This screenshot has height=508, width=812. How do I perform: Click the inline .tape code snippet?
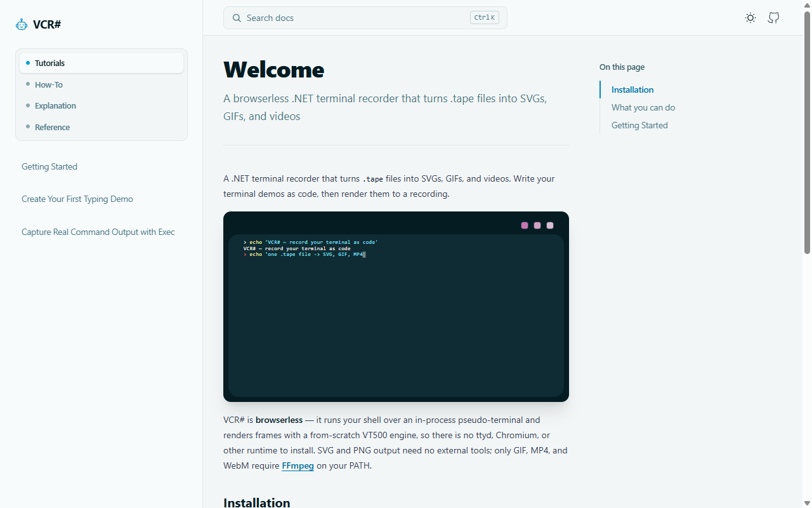pos(372,179)
